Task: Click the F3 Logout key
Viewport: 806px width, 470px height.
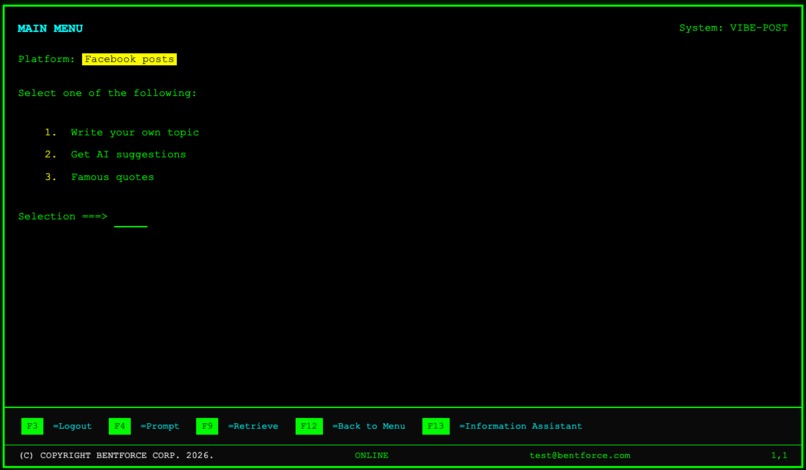Action: click(x=32, y=426)
